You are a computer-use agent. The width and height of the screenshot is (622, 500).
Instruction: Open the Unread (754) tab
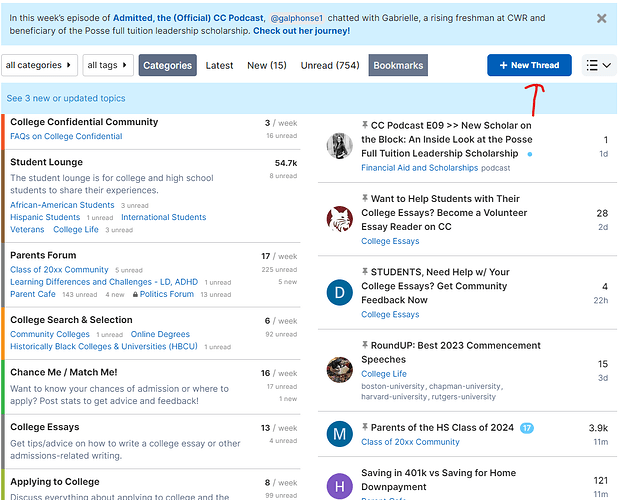[330, 65]
